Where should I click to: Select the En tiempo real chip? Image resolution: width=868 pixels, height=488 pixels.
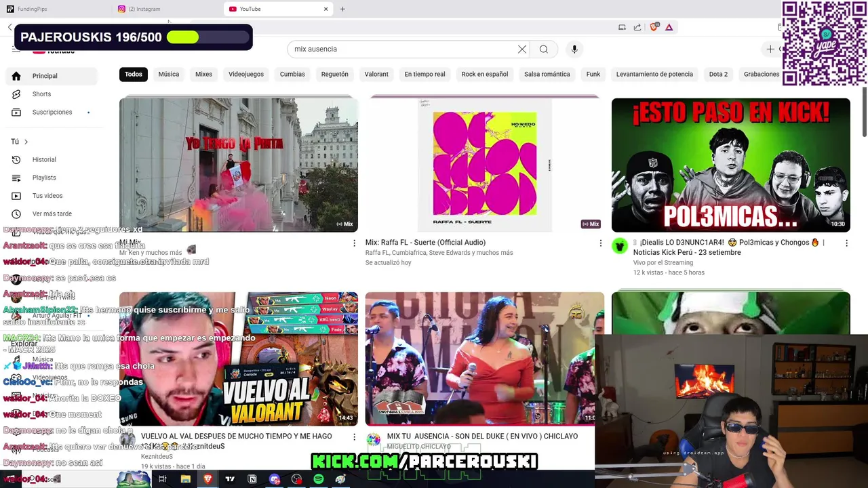pos(425,74)
